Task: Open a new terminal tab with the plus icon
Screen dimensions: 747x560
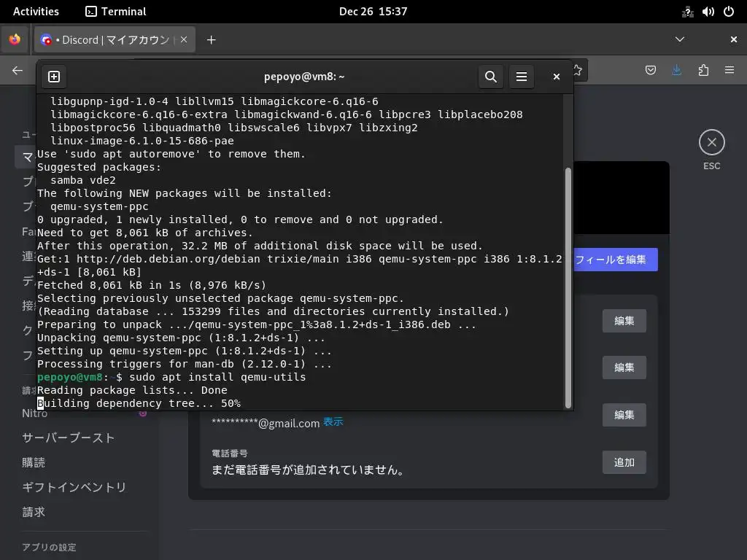Action: click(x=54, y=77)
